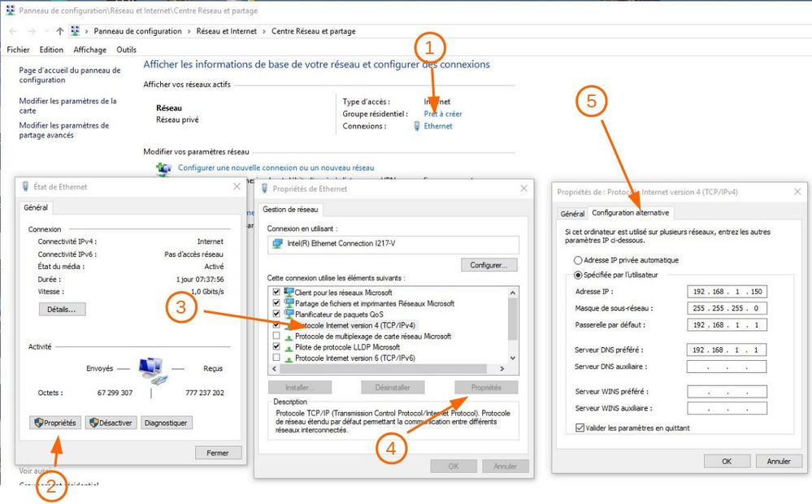Click the Serveur WINS auxiliaire field

pyautogui.click(x=727, y=408)
